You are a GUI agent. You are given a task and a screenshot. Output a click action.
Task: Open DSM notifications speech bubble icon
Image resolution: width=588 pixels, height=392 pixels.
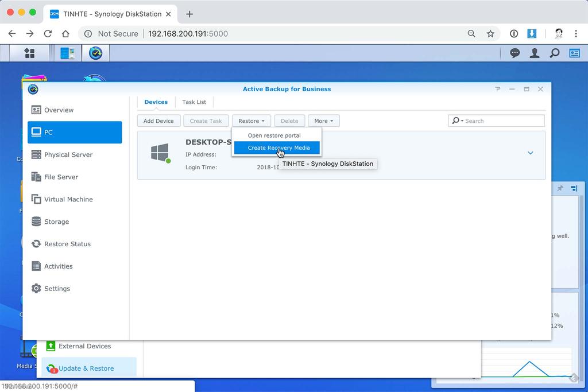pos(514,53)
